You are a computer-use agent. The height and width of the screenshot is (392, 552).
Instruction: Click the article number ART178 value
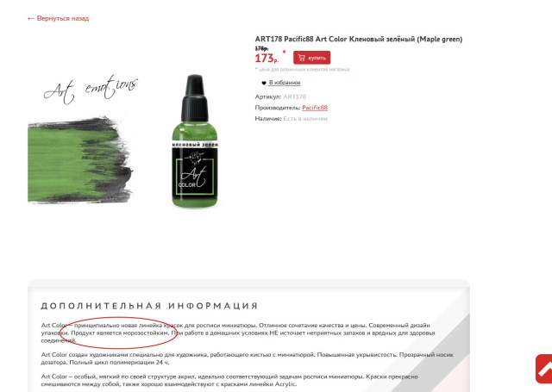295,96
